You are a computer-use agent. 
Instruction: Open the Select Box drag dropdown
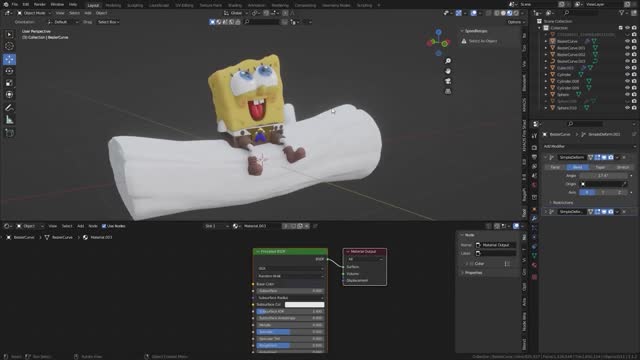(108, 22)
